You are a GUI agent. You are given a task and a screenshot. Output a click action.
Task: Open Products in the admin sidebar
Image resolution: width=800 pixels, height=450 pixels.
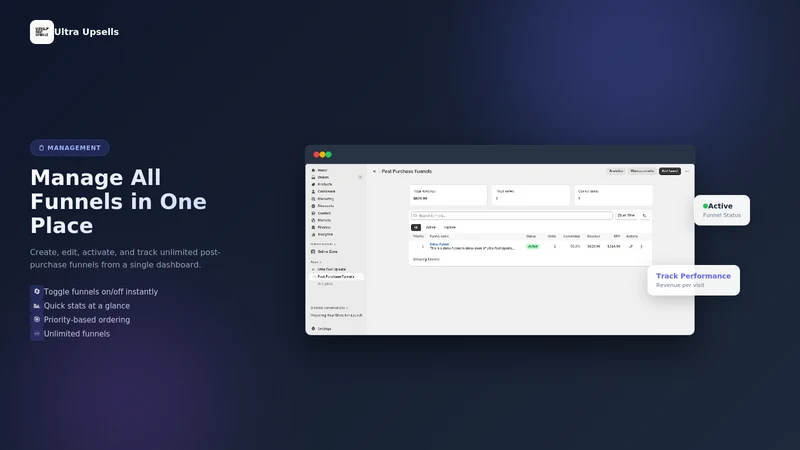(x=321, y=185)
